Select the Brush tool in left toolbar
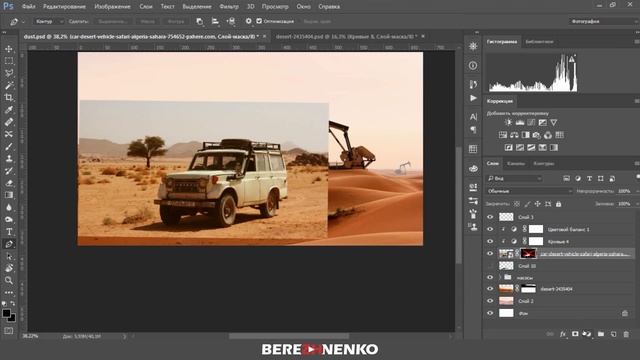Viewport: 640px width, 360px height. pos(9,147)
